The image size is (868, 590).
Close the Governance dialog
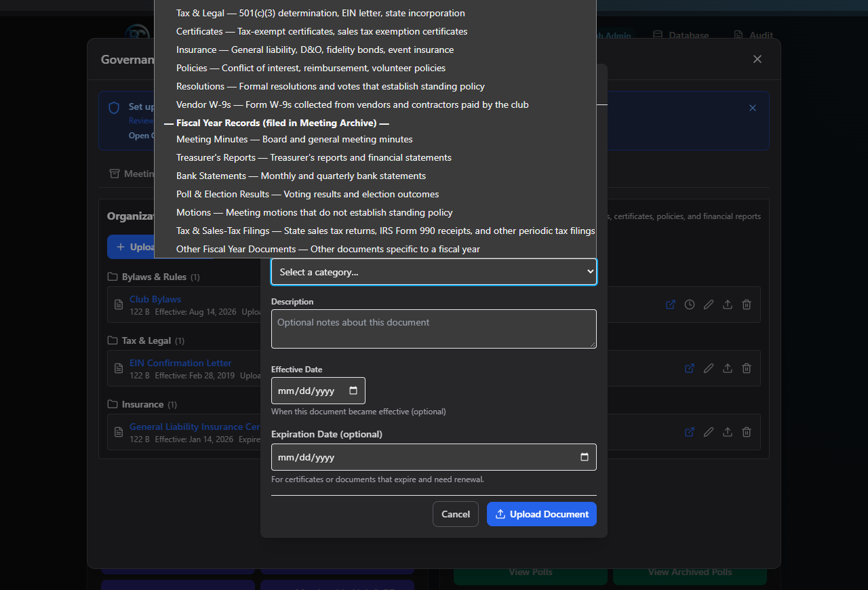click(x=757, y=59)
